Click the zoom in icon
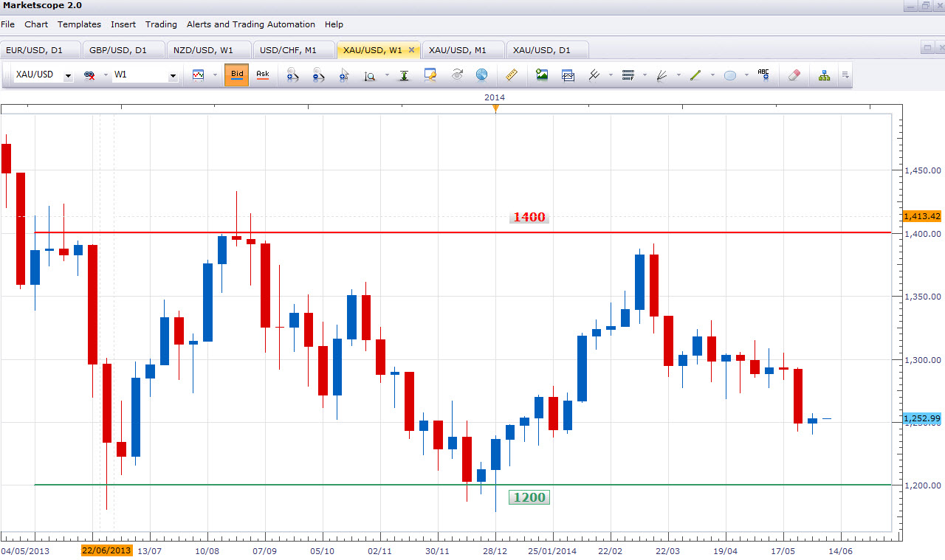 293,75
